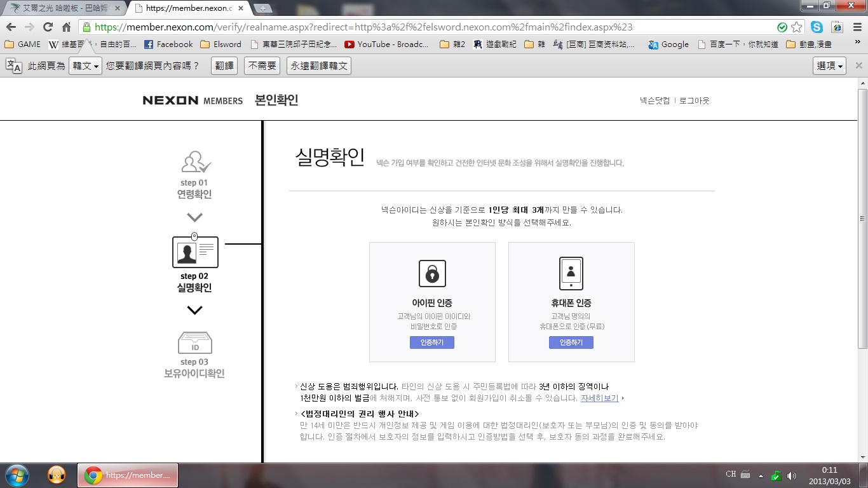Click the Chrome taskbar window button
868x488 pixels.
coord(128,475)
